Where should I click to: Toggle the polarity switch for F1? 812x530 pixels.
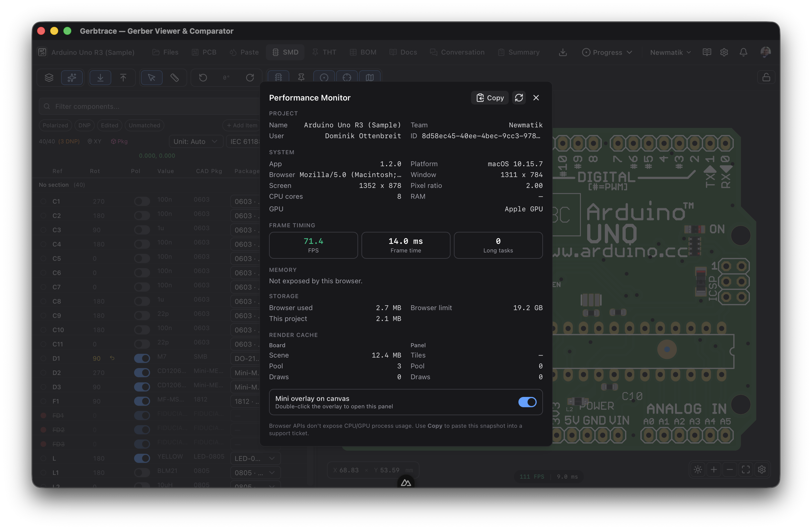(x=142, y=401)
